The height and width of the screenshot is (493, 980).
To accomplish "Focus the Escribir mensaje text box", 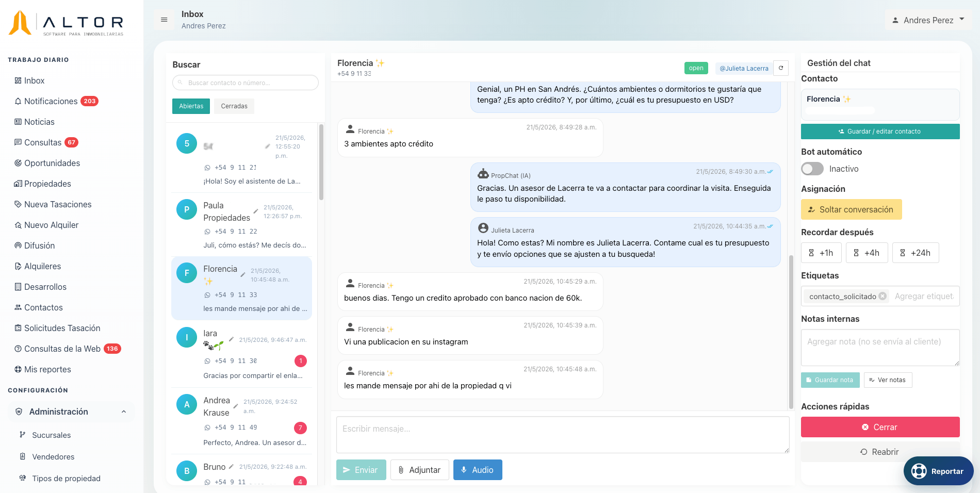I will pos(563,435).
